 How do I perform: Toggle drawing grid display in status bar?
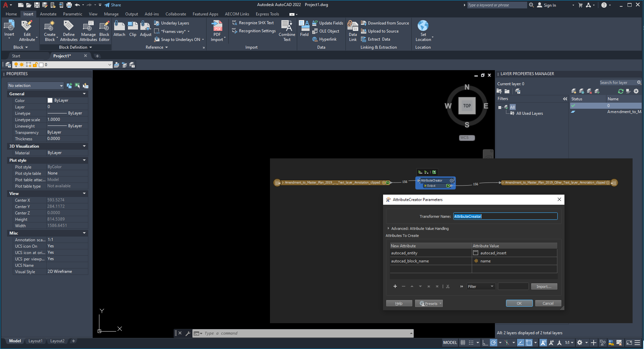(x=463, y=343)
